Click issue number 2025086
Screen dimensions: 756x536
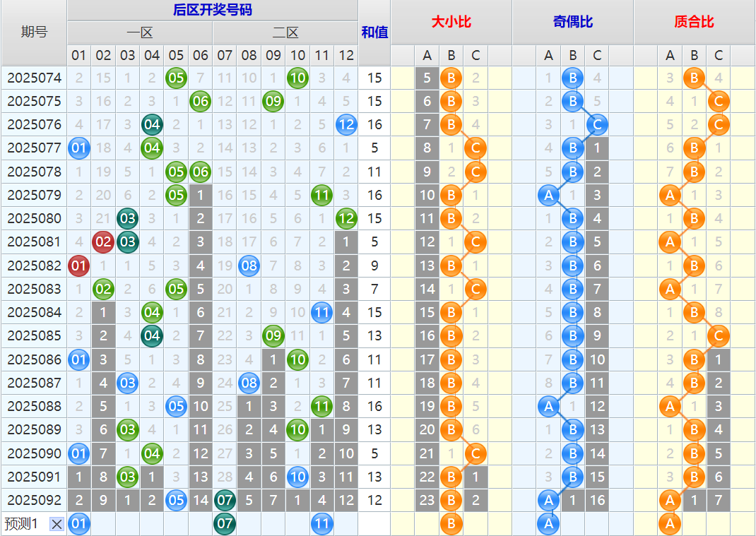[x=34, y=359]
